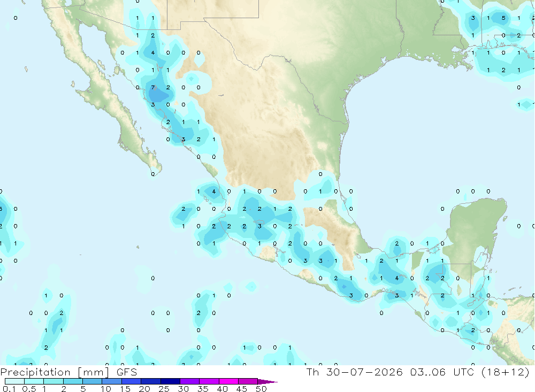Image resolution: width=535 pixels, height=392 pixels.
Task: Click the legend scale label 40
Action: 223,389
